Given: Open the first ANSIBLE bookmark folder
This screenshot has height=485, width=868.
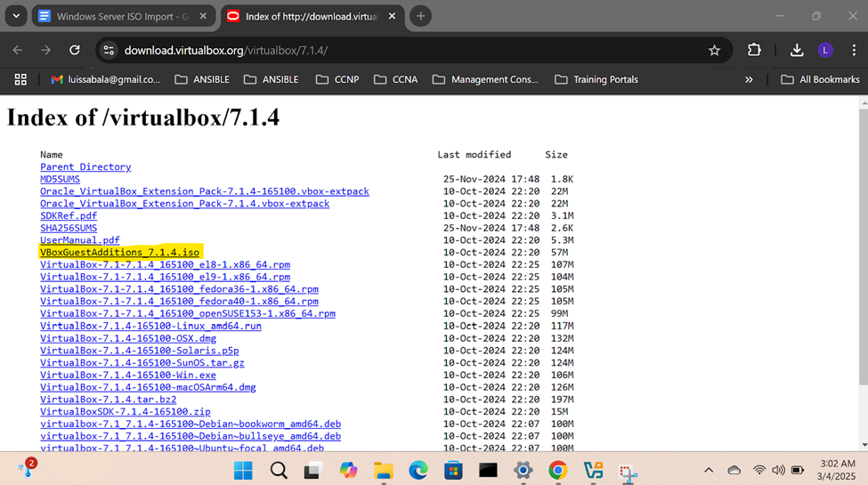Looking at the screenshot, I should (202, 80).
